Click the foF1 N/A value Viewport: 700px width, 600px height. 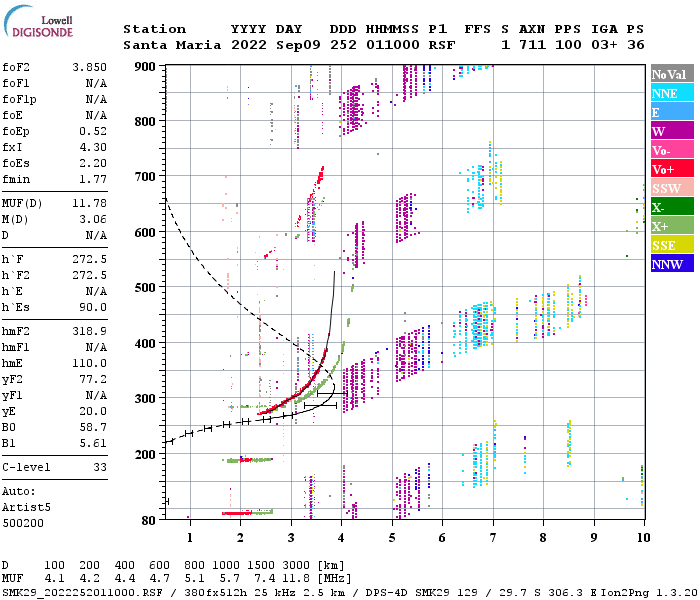(x=96, y=83)
